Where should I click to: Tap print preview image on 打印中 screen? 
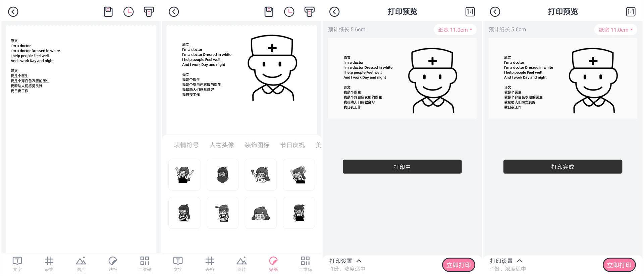click(x=402, y=78)
